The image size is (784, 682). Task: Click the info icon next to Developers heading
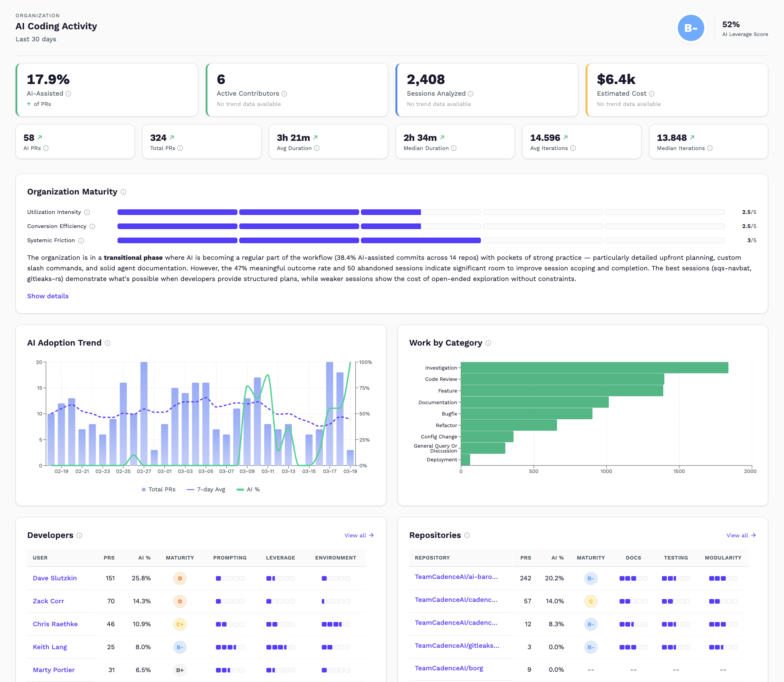(x=79, y=536)
